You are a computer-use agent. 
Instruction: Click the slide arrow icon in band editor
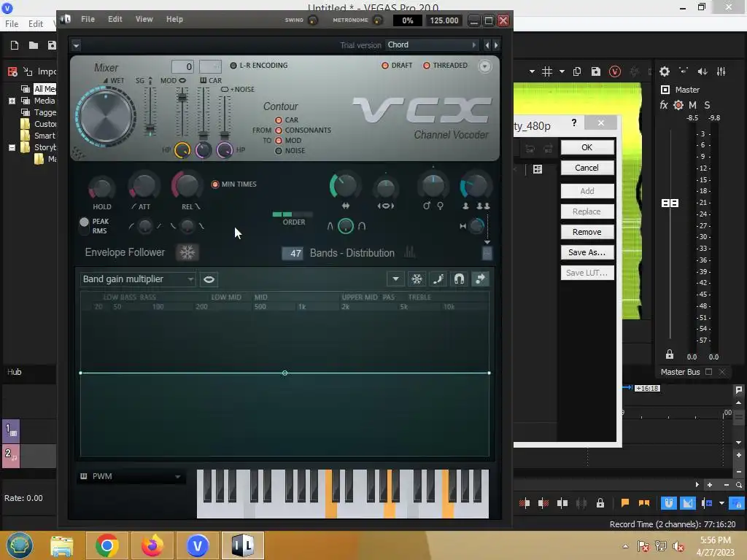480,279
